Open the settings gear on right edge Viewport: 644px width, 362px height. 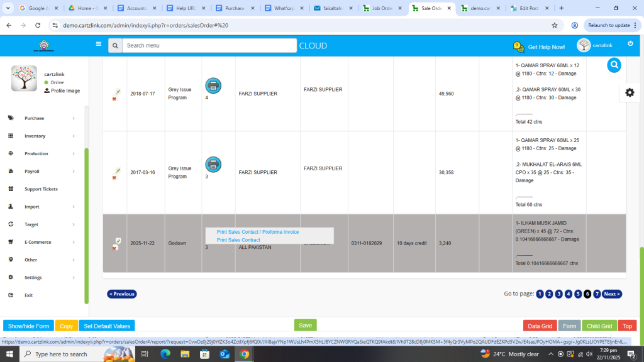pos(629,92)
